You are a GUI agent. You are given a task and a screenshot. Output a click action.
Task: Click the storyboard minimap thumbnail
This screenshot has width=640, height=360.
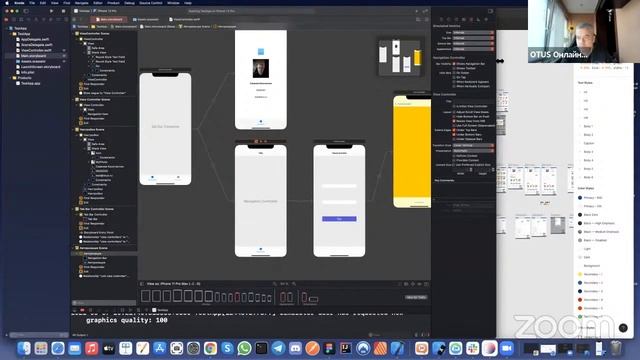tap(400, 56)
